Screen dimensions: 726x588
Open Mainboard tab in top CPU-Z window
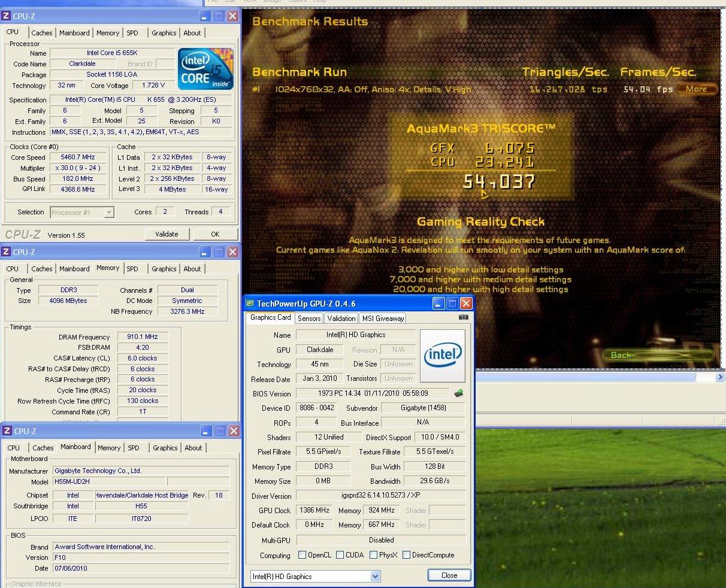click(75, 33)
